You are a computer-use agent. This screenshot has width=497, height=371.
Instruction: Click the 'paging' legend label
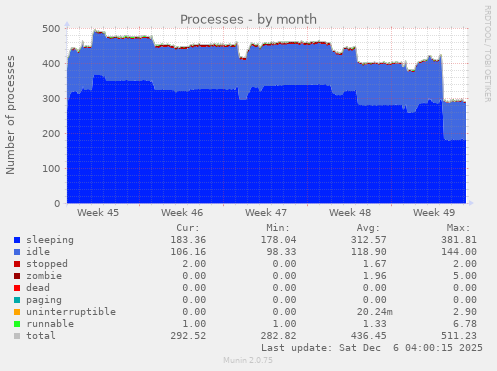[44, 300]
